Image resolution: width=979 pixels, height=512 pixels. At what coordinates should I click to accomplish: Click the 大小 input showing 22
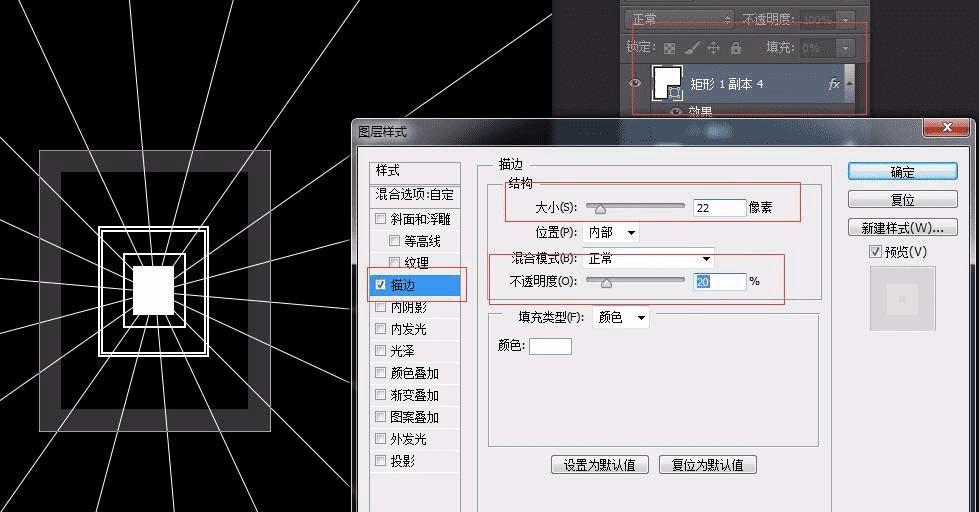point(719,208)
